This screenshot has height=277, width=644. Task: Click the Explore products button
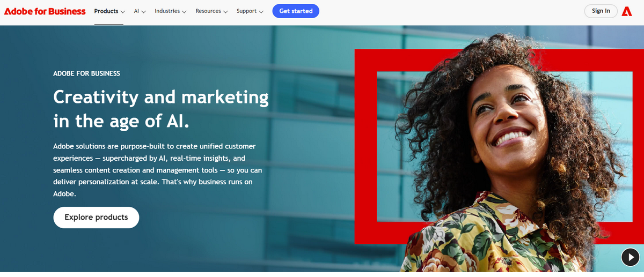click(96, 218)
